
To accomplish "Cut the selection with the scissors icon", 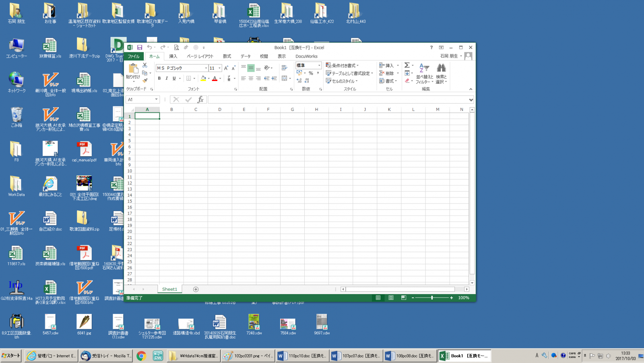I will click(145, 65).
